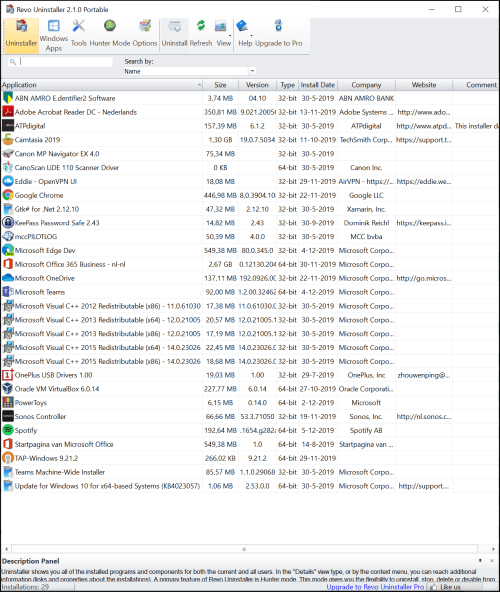Select Startpagina van Microsoft Office row
Screen dimensions: 500x592
click(x=249, y=444)
